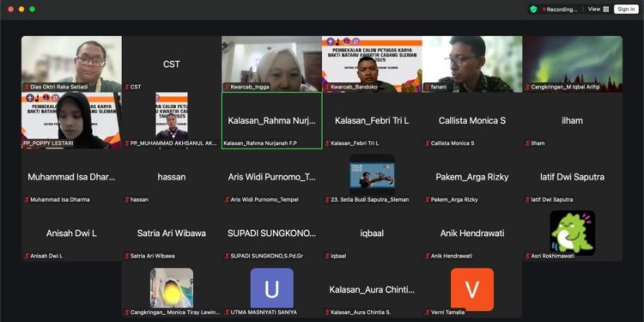Viewport: 644px width, 322px height.
Task: Click UTMA MASNIYATI SANIYA purple U avatar
Action: click(x=272, y=288)
